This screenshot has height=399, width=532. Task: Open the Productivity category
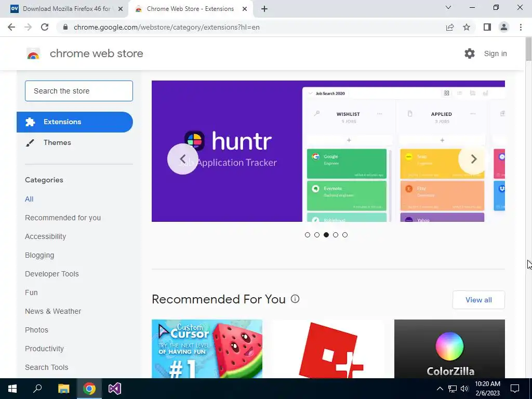click(x=45, y=349)
